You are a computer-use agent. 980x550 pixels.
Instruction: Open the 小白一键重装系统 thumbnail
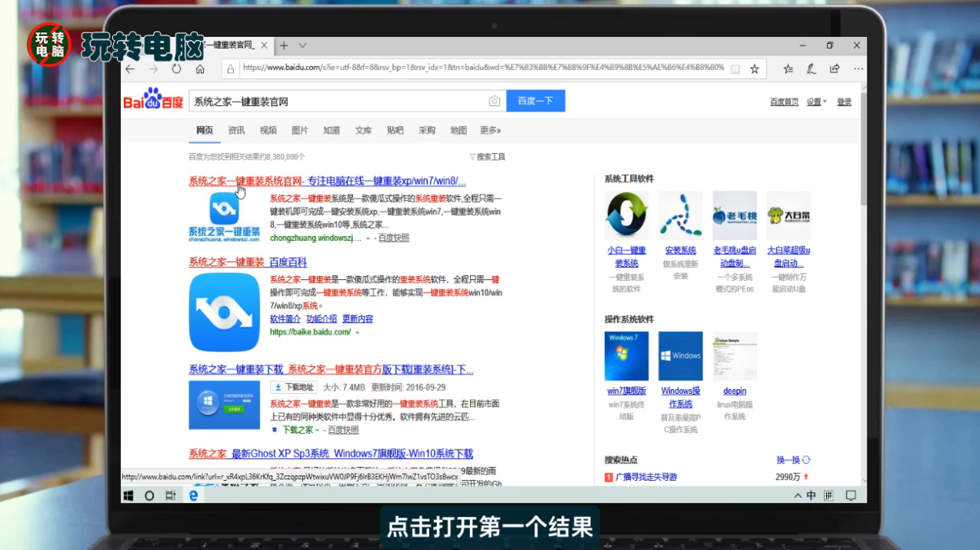coord(626,216)
